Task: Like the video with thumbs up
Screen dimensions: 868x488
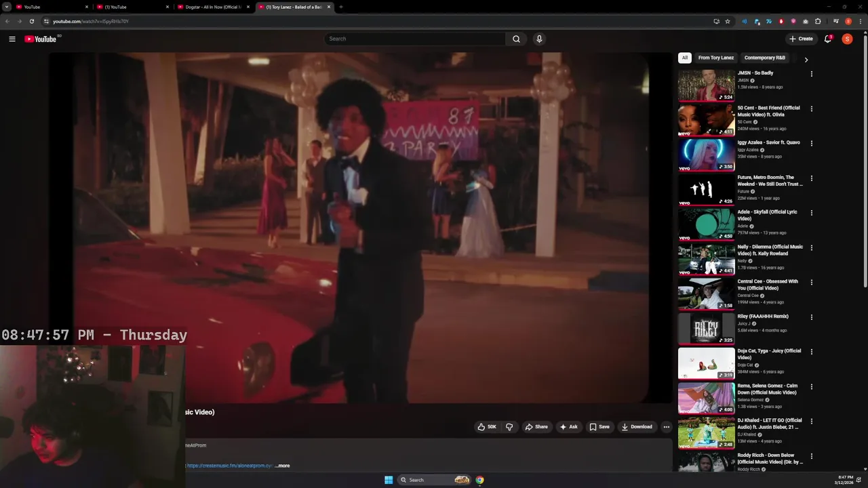Action: (487, 427)
